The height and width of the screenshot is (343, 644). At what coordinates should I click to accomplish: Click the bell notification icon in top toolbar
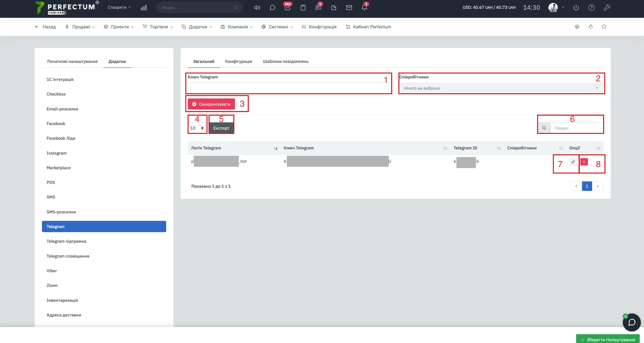click(364, 7)
